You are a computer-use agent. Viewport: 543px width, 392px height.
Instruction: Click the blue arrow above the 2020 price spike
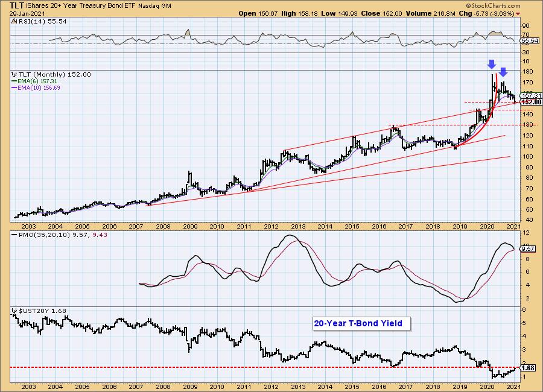pos(491,64)
